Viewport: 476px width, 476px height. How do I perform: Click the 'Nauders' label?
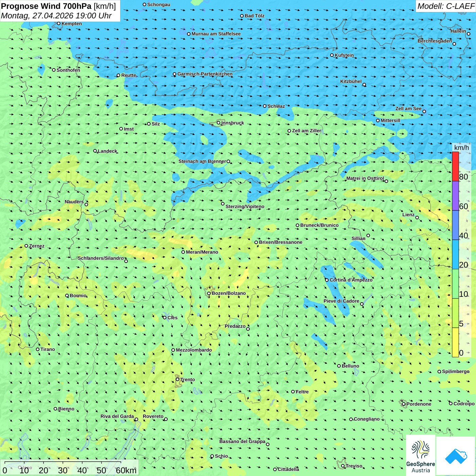[74, 202]
